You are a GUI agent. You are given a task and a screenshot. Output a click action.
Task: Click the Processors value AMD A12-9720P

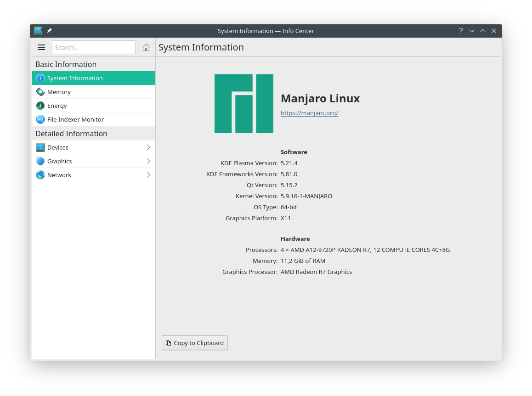click(365, 250)
